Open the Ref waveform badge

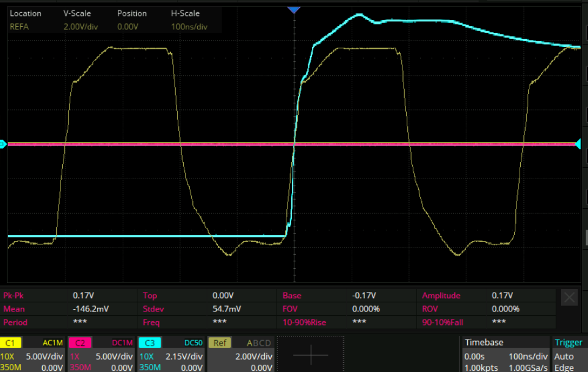[x=219, y=343]
